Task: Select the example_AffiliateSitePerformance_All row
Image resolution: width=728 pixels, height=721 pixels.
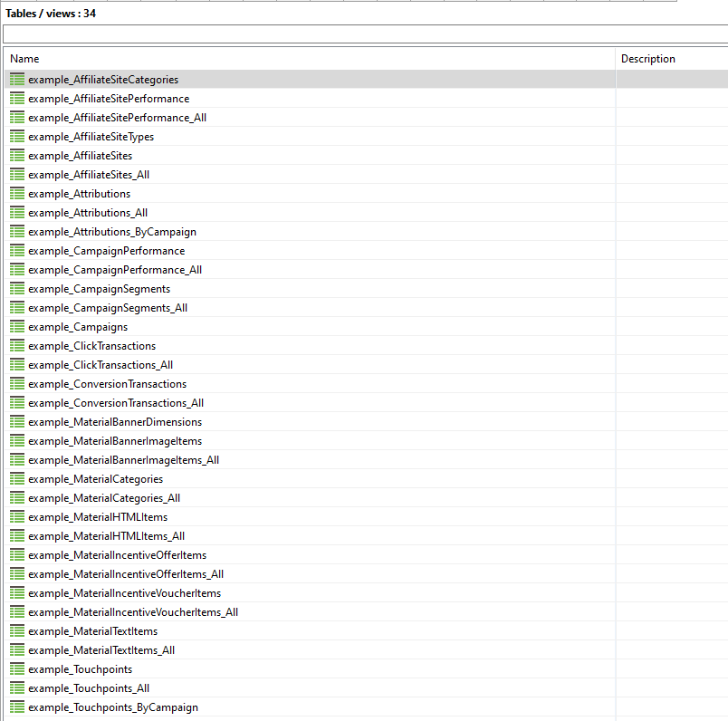Action: 117,118
